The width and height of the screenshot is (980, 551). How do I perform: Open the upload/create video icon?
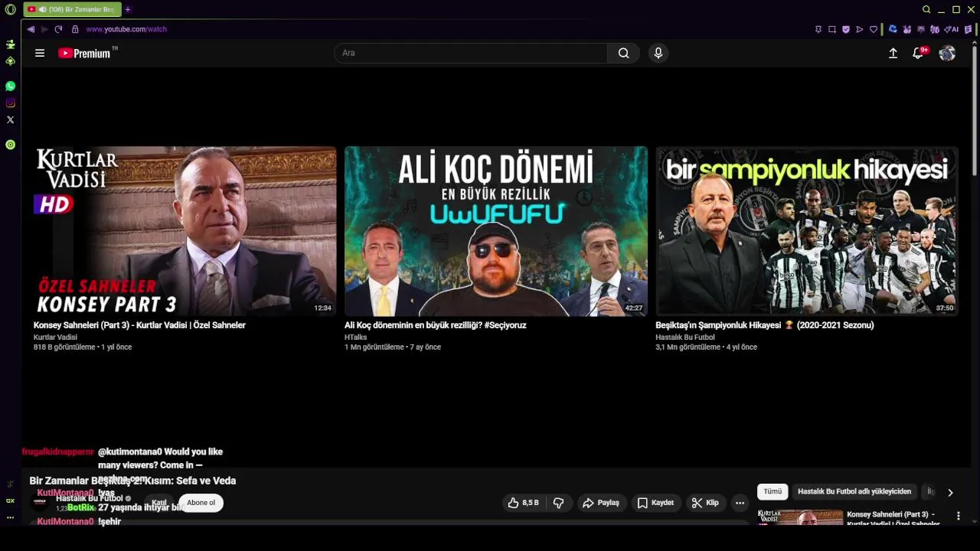tap(893, 53)
